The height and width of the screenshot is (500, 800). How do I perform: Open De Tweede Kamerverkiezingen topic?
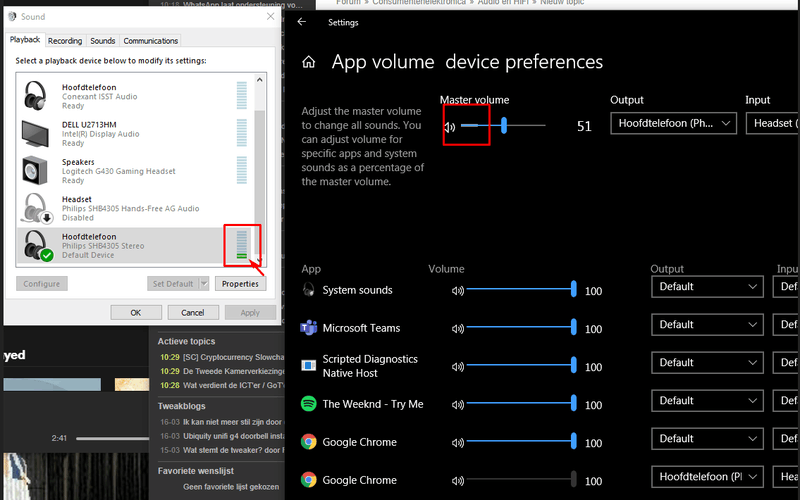tap(233, 371)
